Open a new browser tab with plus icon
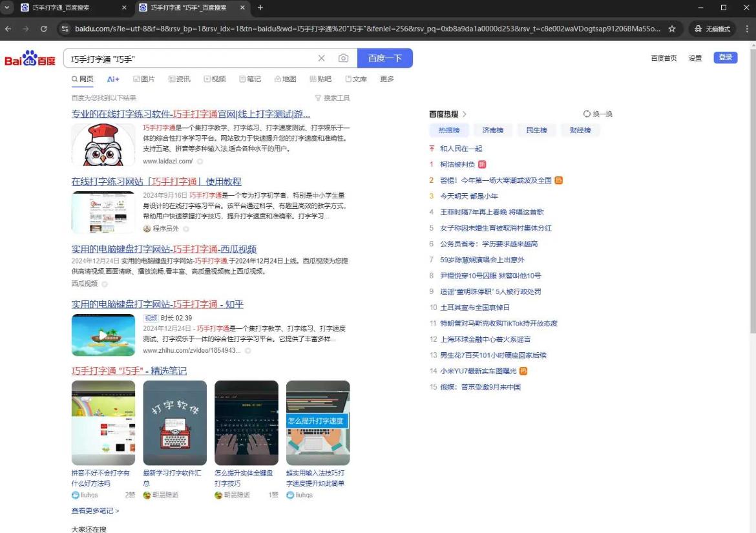This screenshot has height=533, width=756. click(260, 8)
